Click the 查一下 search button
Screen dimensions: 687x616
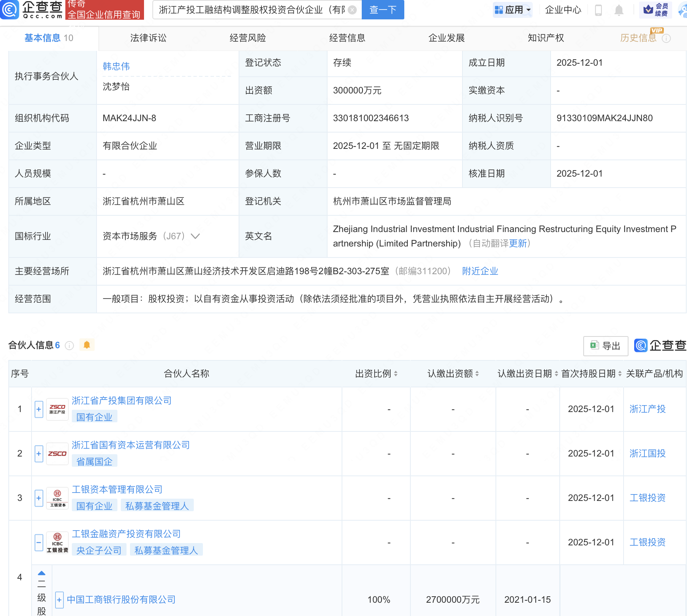tap(383, 10)
